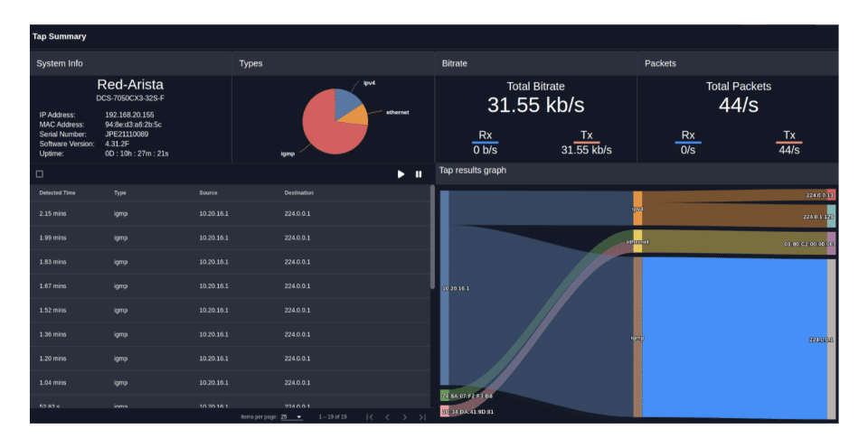Viewport: 868px width, 448px height.
Task: Toggle the select-all checkbox above the table
Action: point(39,174)
